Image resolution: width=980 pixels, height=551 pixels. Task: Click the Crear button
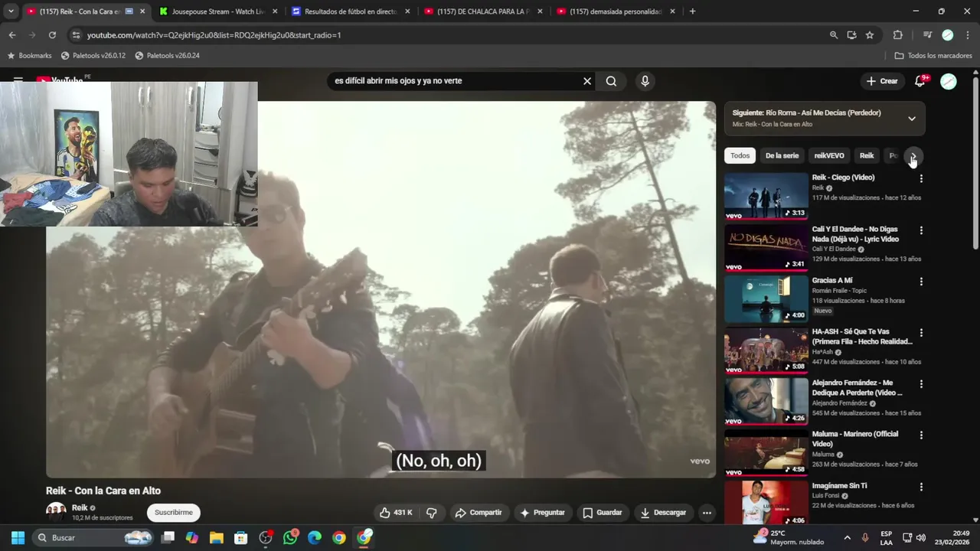click(881, 81)
